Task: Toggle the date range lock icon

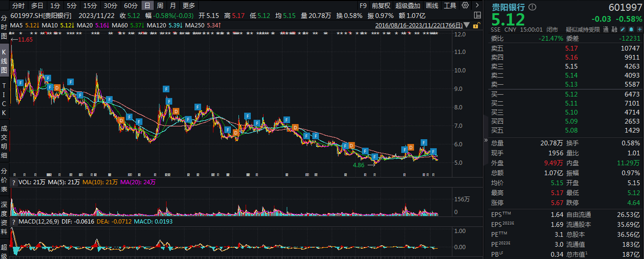Action: pos(475,25)
